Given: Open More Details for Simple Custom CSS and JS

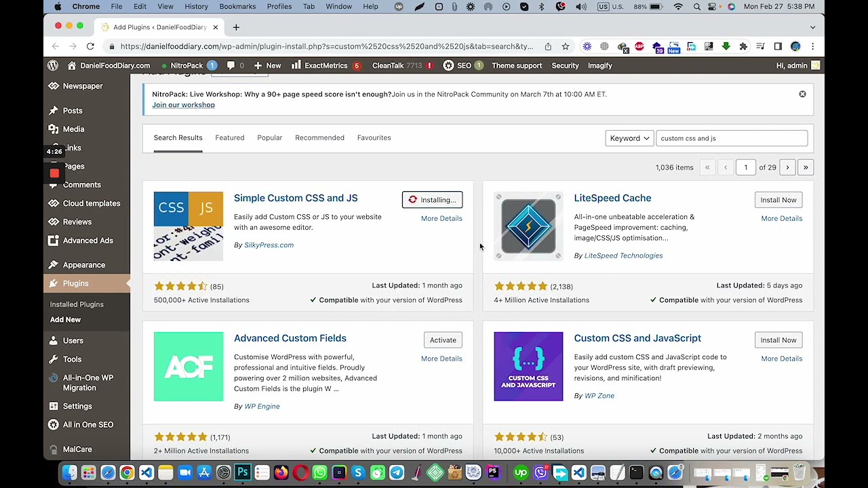Looking at the screenshot, I should 441,218.
